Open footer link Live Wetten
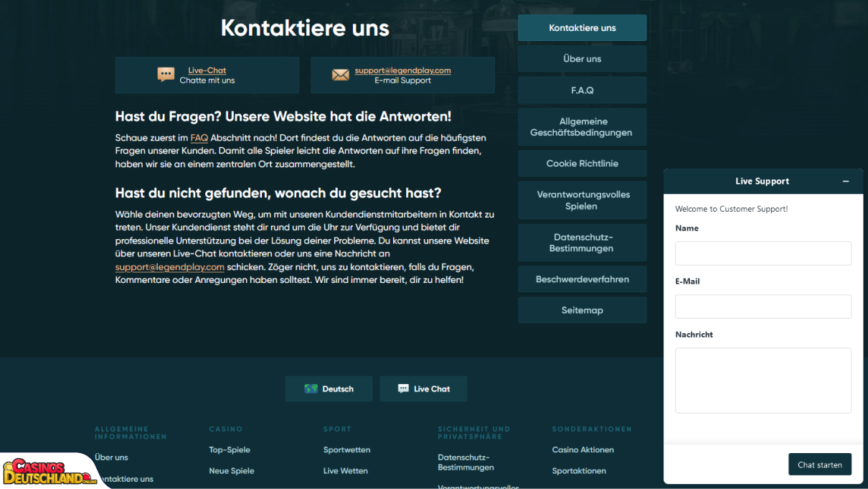Viewport: 868px width, 489px height. tap(346, 471)
